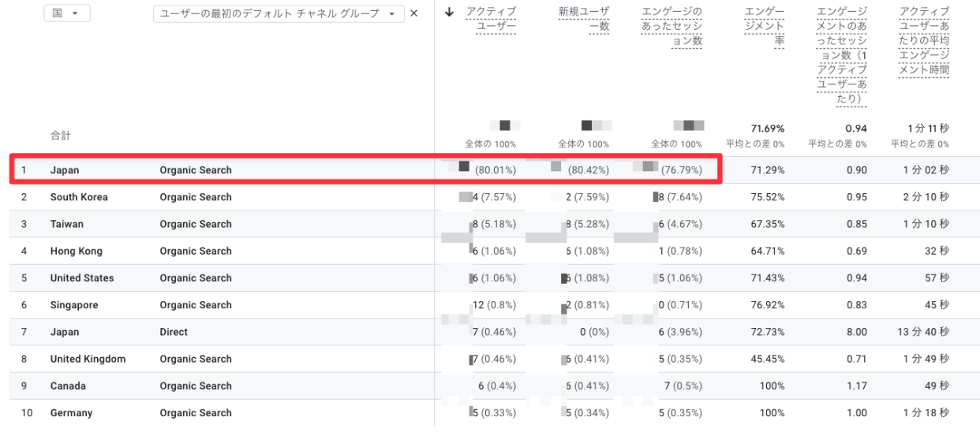Expand the ユーザーの最初のデフォルト チャネル グループ dropdown
This screenshot has width=980, height=436.
click(279, 14)
